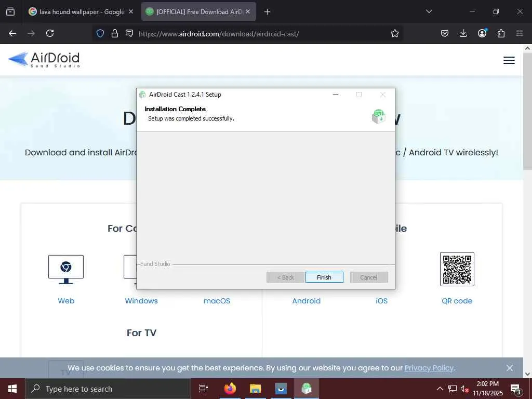Click the scrollbar down arrow
532x399 pixels.
(527, 374)
